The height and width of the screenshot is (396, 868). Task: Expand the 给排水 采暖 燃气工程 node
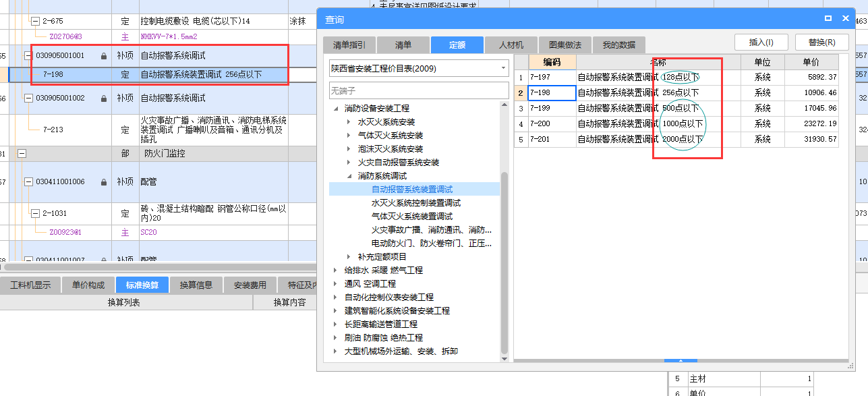click(x=336, y=271)
